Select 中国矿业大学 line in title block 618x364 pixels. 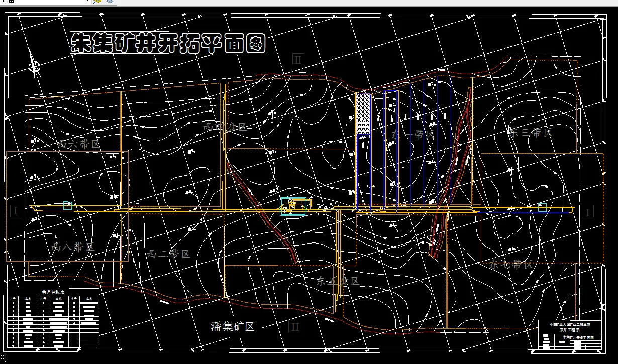570,325
